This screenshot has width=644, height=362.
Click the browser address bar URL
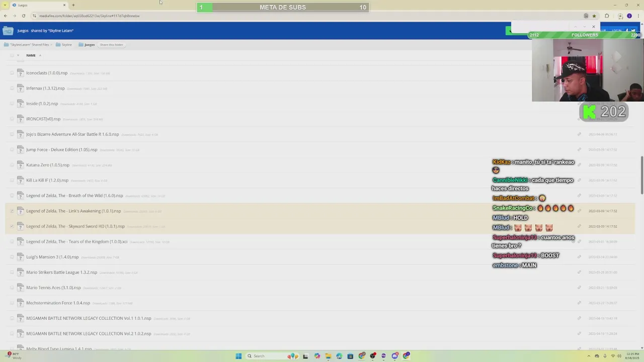click(90, 16)
